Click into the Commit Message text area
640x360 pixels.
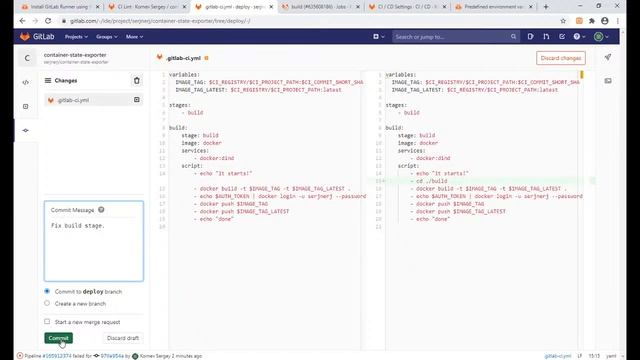[x=94, y=248]
